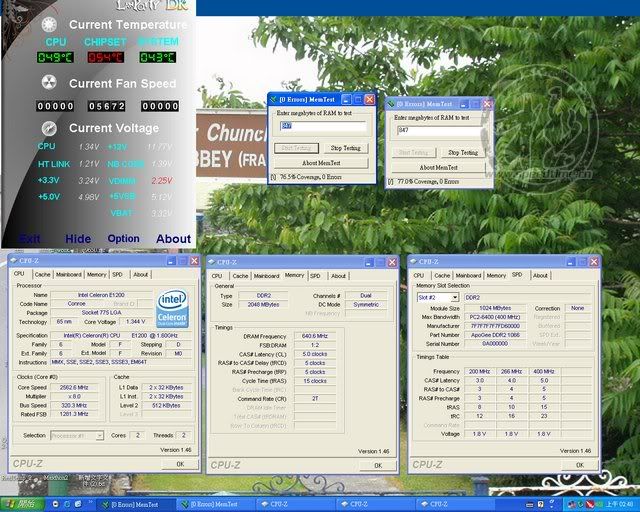Expand the quick launch overflow chevron
640x512 pixels.
coord(89,502)
